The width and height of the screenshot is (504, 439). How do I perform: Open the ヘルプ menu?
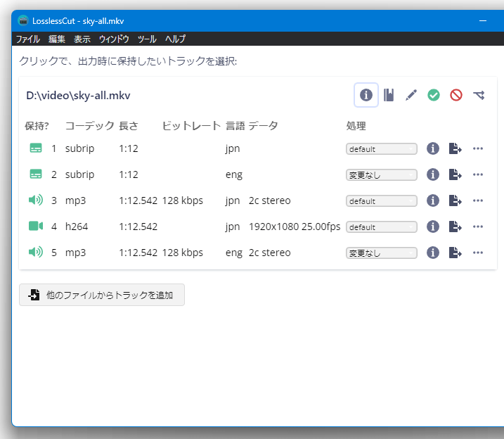(x=175, y=39)
